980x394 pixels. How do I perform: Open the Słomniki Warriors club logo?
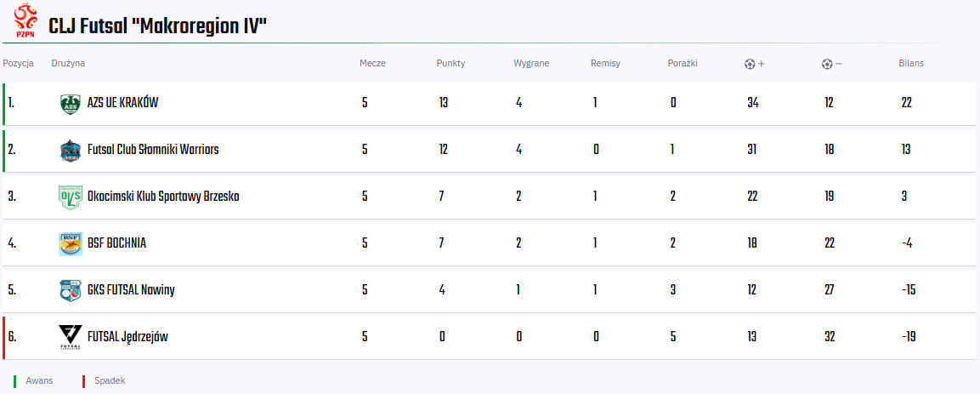pos(71,151)
